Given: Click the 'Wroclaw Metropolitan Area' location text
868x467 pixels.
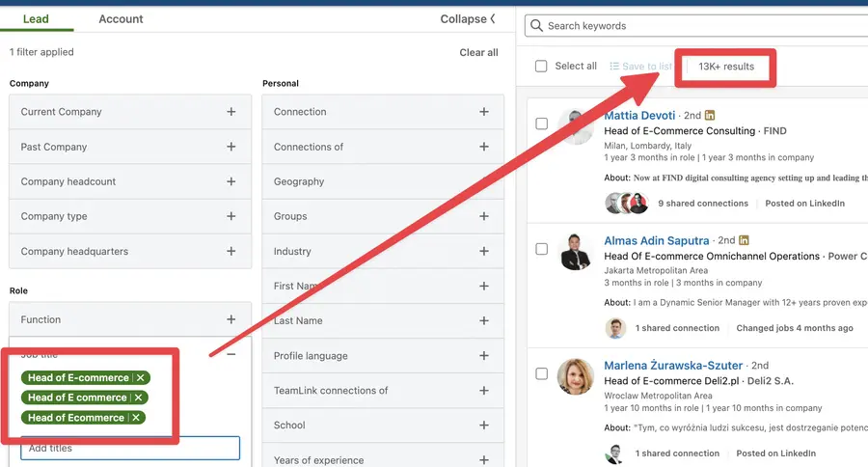Looking at the screenshot, I should tap(658, 396).
